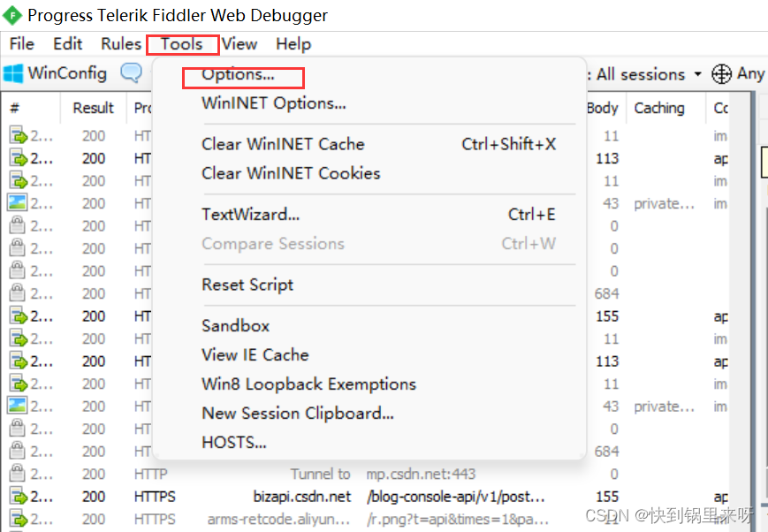The height and width of the screenshot is (532, 768).
Task: Click the WinConfig Windows logo icon
Action: click(x=13, y=73)
